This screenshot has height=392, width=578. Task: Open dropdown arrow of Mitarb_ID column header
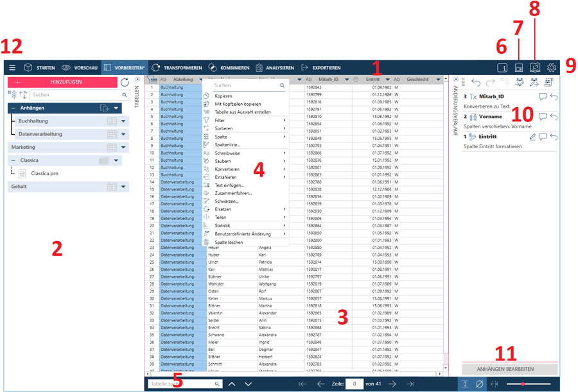(347, 80)
